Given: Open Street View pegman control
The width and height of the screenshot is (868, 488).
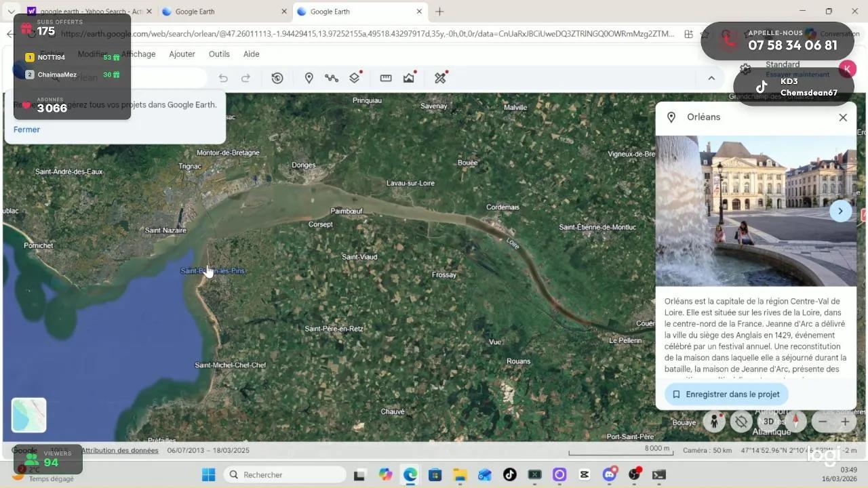Looking at the screenshot, I should (713, 422).
